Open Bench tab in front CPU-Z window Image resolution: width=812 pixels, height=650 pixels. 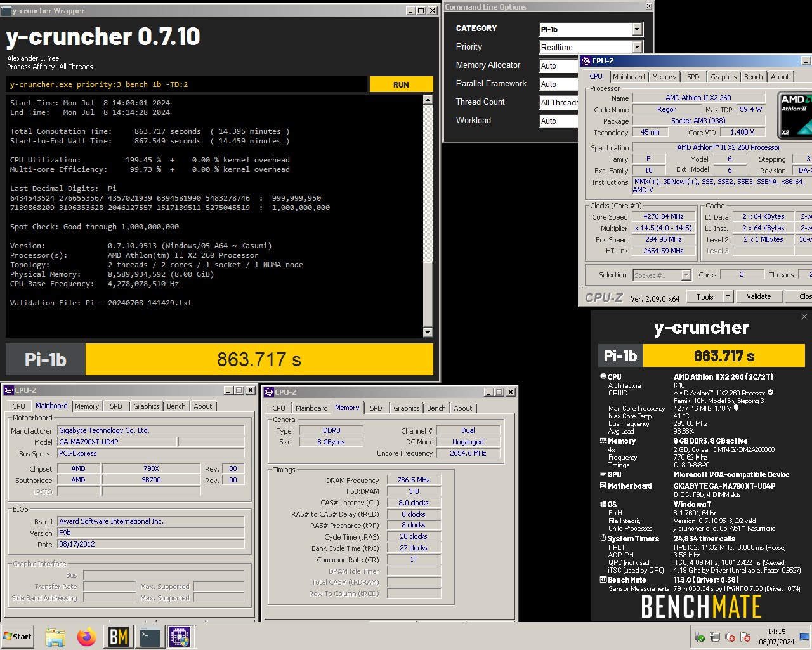pos(754,77)
